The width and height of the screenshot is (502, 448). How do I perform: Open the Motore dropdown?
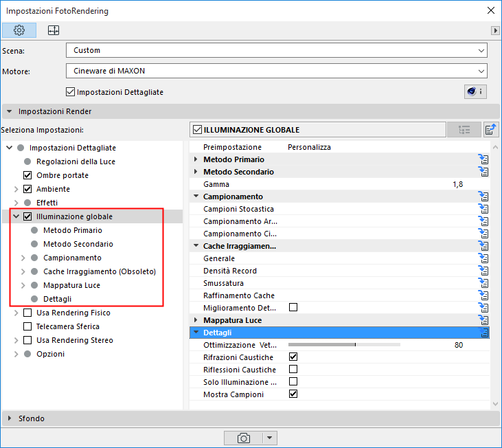[277, 71]
